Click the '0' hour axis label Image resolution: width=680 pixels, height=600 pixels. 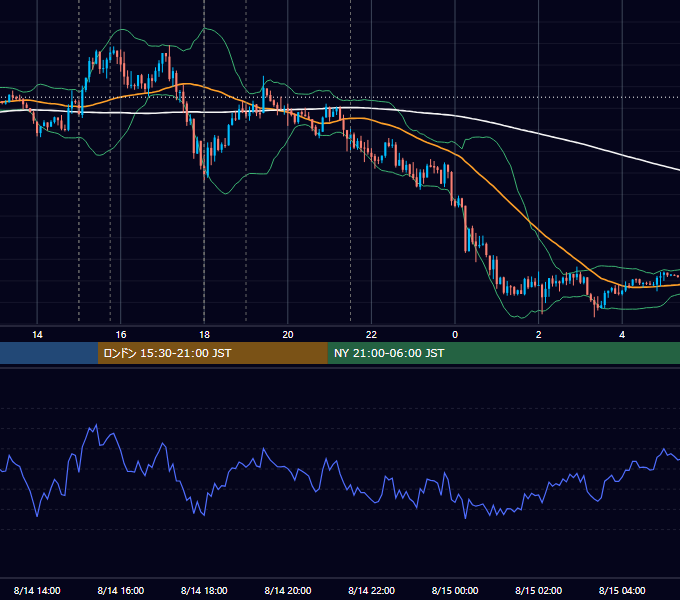pyautogui.click(x=455, y=335)
